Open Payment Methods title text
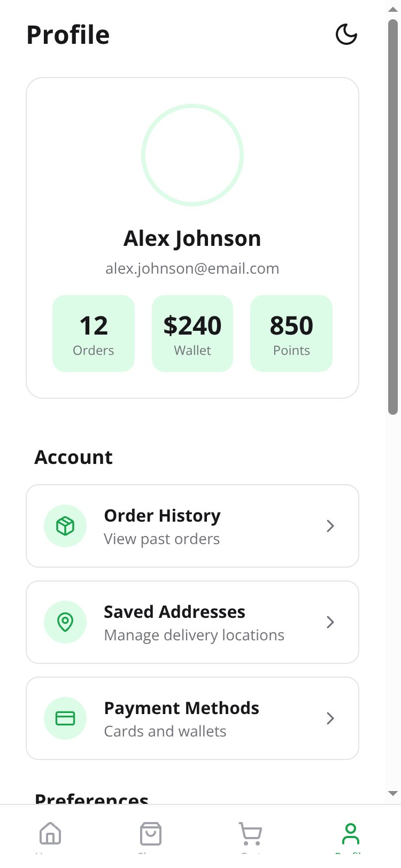The image size is (401, 868). pyautogui.click(x=181, y=708)
